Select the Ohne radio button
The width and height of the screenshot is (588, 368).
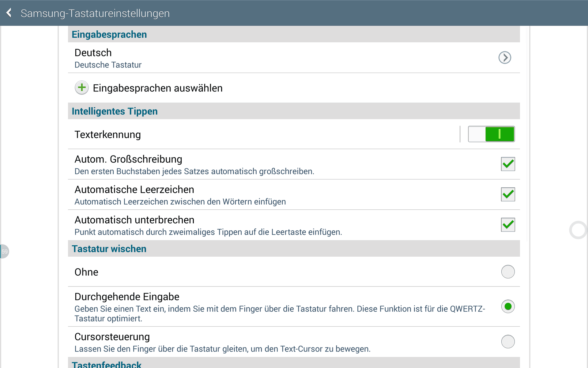508,272
